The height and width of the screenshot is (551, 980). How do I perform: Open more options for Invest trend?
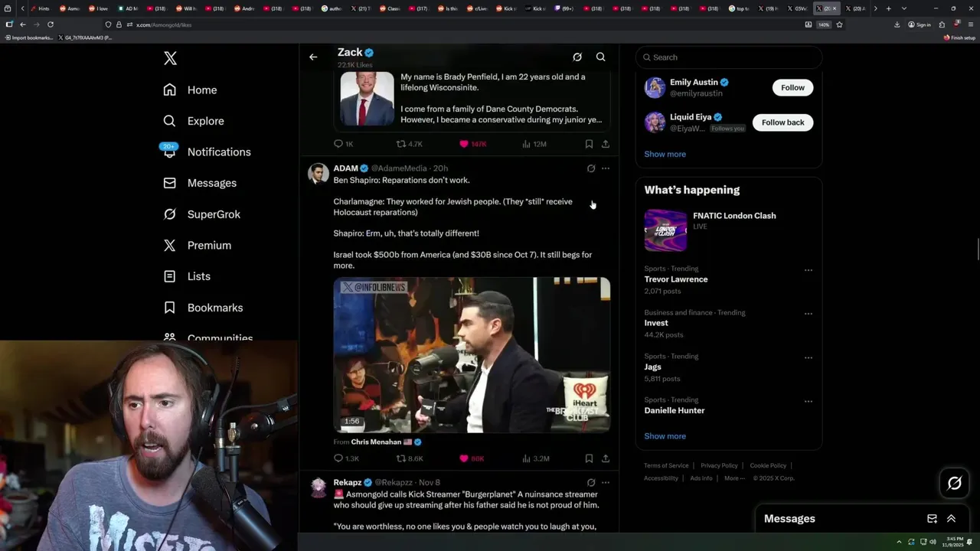tap(808, 314)
